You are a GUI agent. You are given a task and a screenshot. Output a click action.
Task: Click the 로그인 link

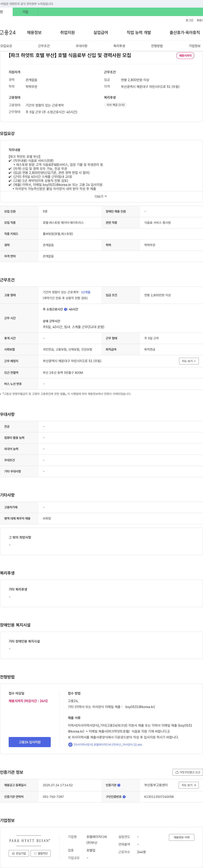point(189,20)
